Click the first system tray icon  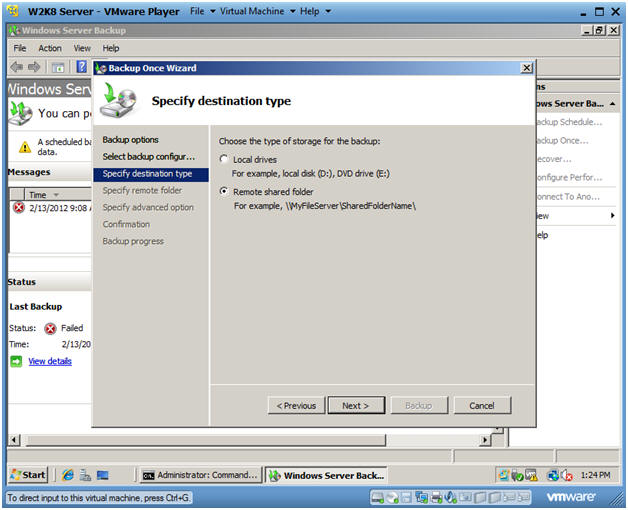point(503,475)
